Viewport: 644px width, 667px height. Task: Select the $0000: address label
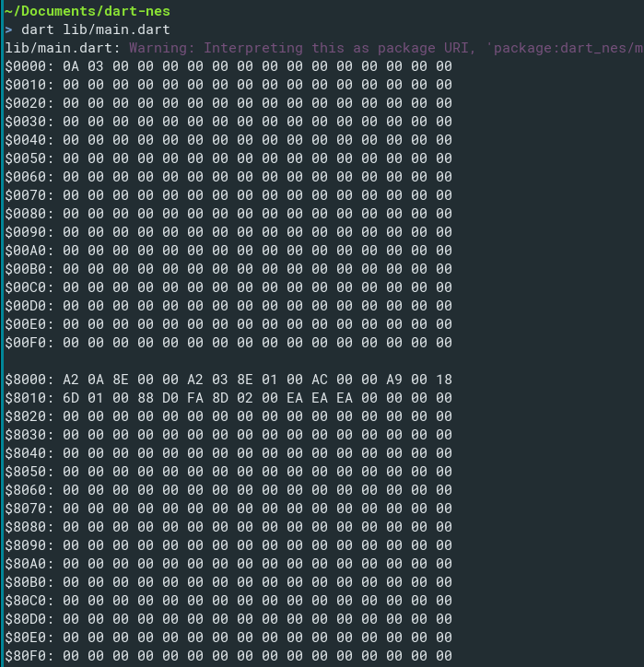pyautogui.click(x=29, y=66)
